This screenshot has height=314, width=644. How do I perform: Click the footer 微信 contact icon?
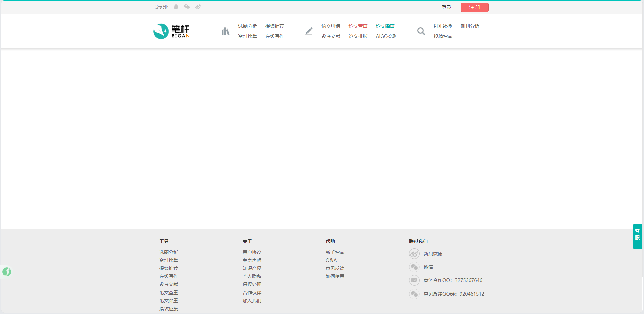click(x=414, y=267)
